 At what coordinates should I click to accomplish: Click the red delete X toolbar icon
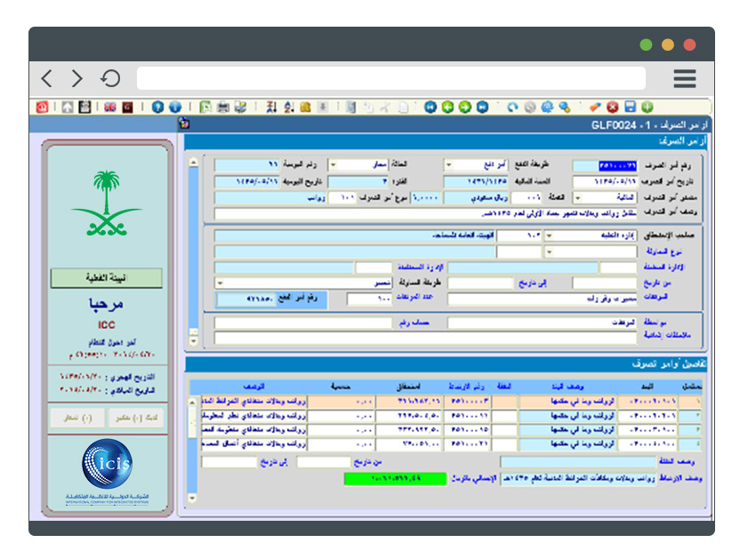613,108
